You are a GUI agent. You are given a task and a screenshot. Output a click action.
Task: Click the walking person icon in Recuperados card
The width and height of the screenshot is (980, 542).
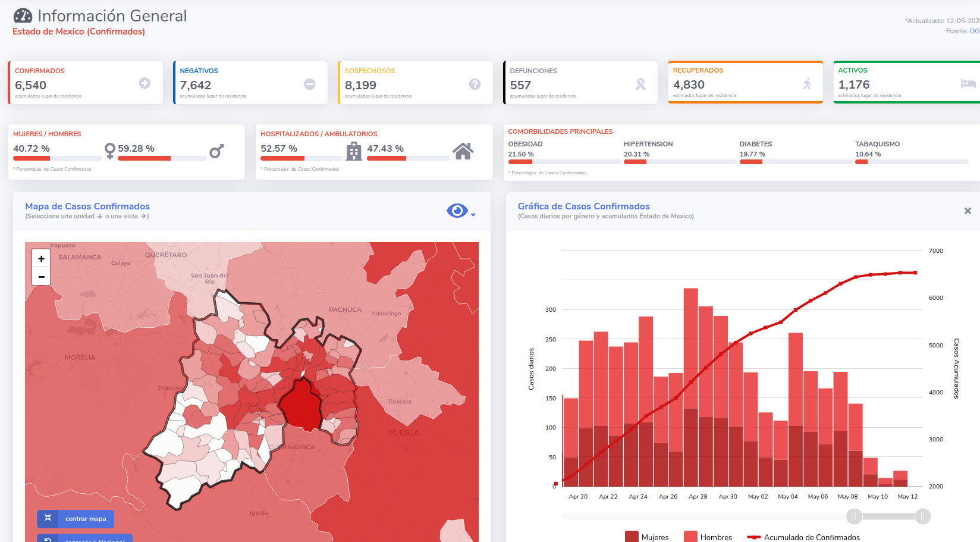807,84
